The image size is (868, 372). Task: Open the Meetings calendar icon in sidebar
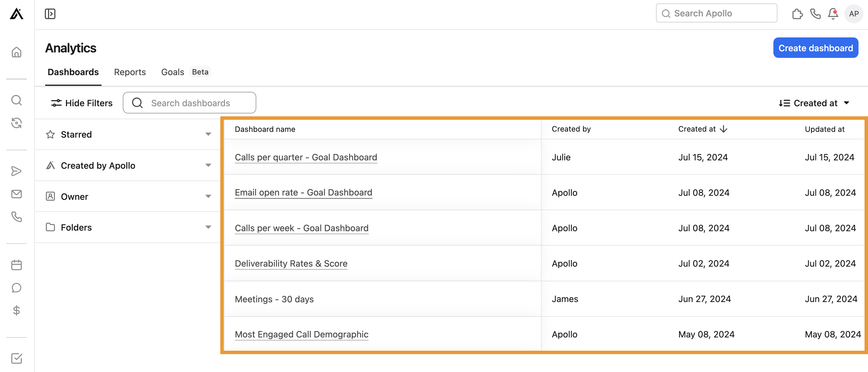point(16,265)
